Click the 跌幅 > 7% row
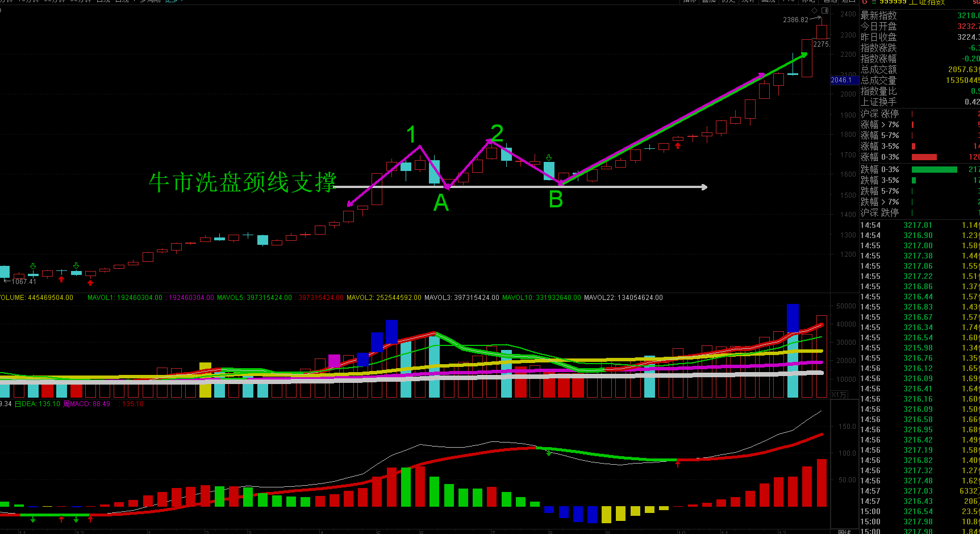Screen dimensions: 980x534 920,202
